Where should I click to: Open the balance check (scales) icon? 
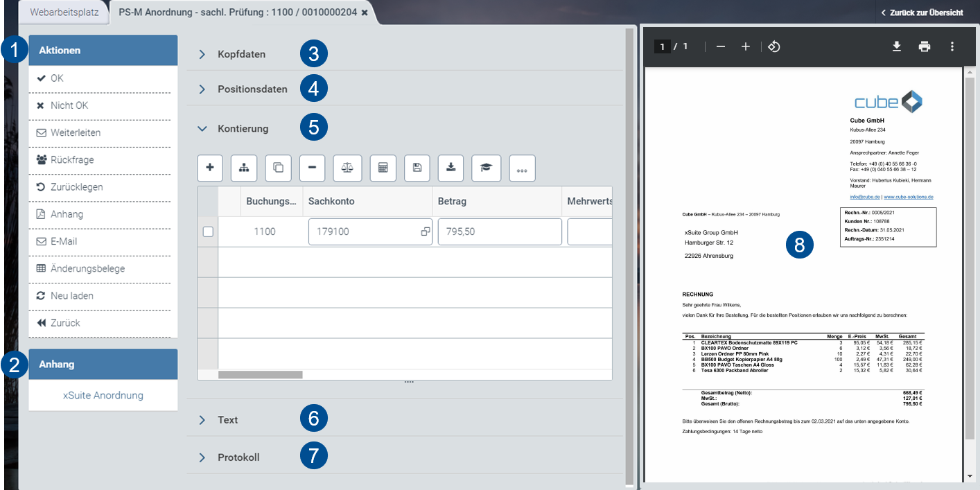pyautogui.click(x=347, y=168)
